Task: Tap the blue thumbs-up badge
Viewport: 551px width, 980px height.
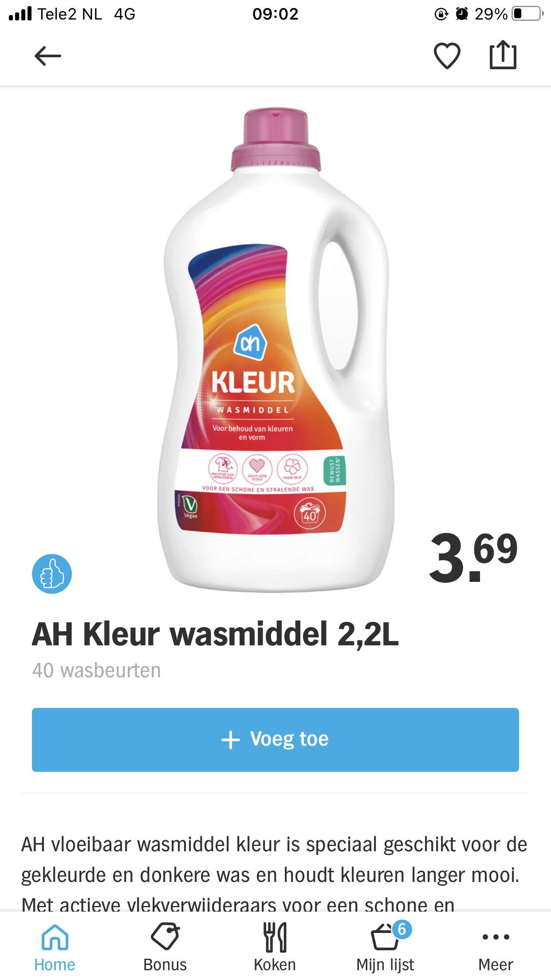Action: [52, 574]
